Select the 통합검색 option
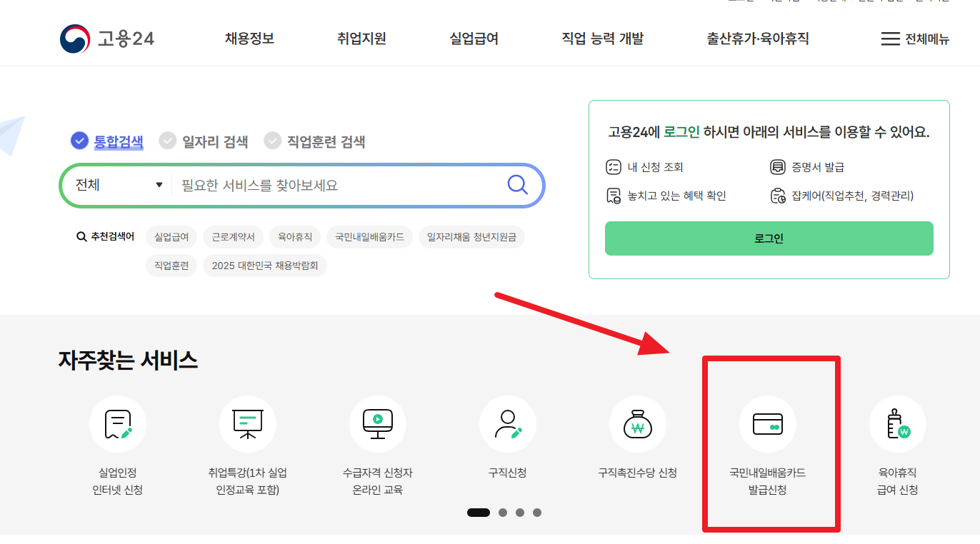The image size is (980, 544). 106,141
